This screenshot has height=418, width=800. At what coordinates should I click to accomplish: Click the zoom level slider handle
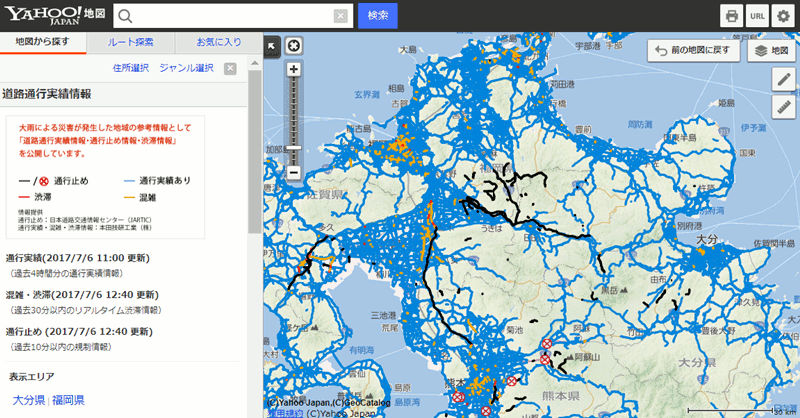coord(294,148)
